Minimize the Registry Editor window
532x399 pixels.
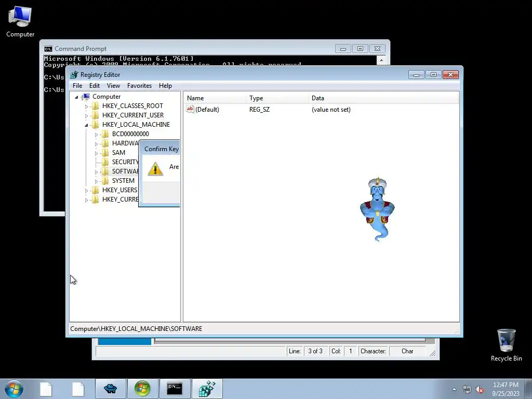click(416, 75)
